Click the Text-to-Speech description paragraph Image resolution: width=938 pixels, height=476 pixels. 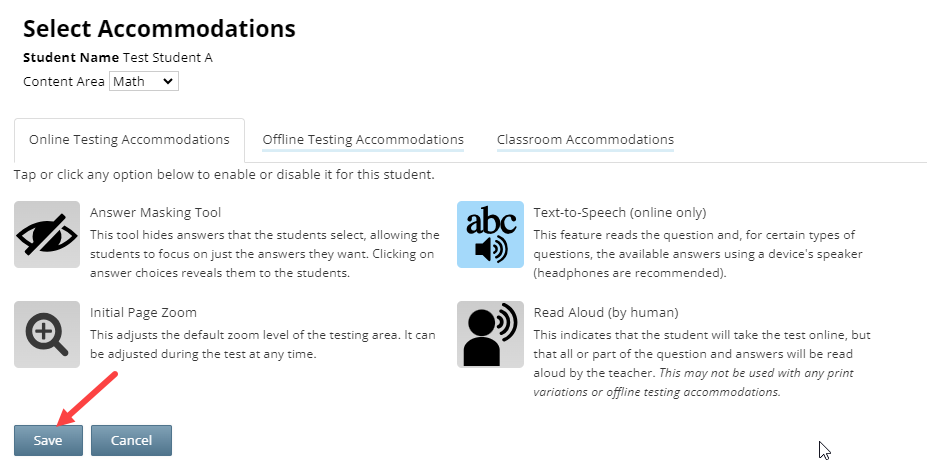pos(698,254)
